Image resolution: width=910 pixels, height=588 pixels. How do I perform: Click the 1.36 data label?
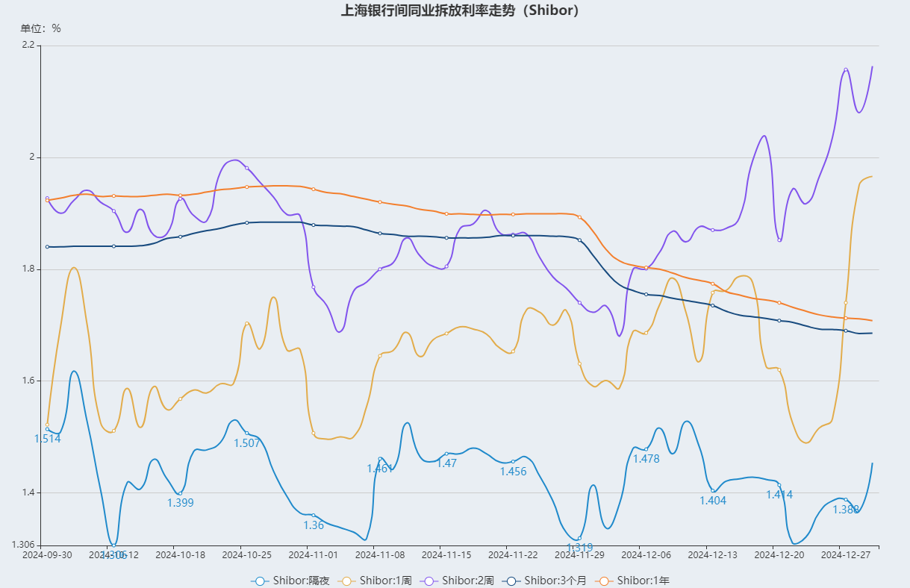[314, 525]
